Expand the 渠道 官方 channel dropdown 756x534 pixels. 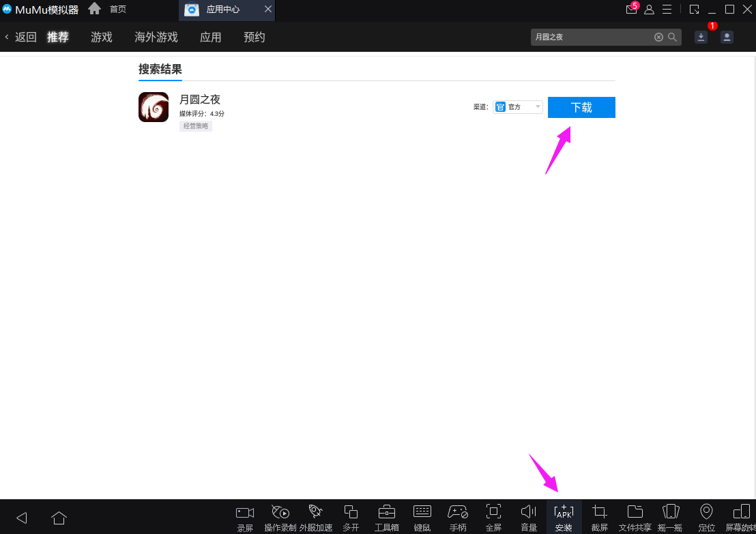click(518, 107)
